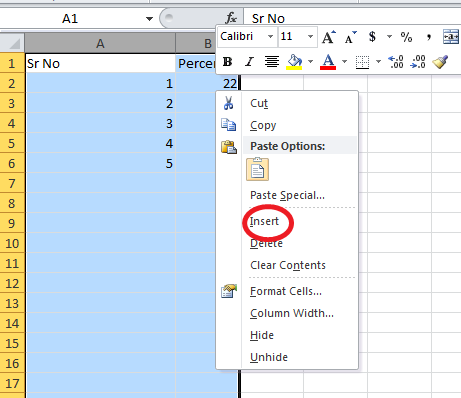Viewport: 461px width, 398px height.
Task: Select Hide in the context menu
Action: (x=262, y=335)
